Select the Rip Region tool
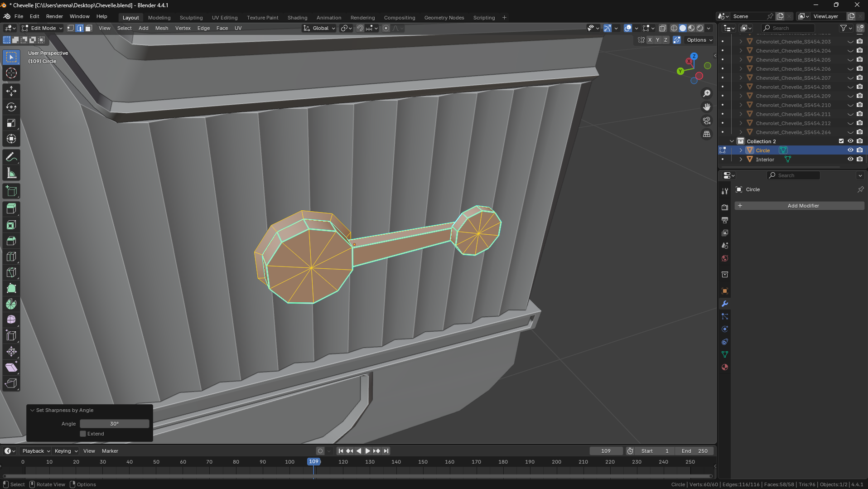The height and width of the screenshot is (489, 868). (x=11, y=383)
